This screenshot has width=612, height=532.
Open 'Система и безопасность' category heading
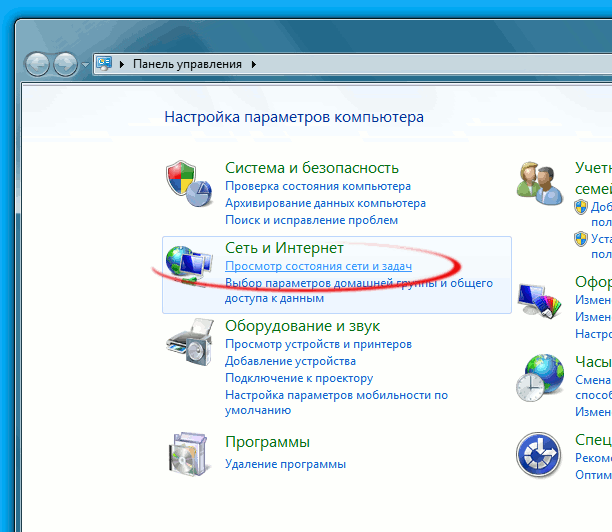(311, 168)
